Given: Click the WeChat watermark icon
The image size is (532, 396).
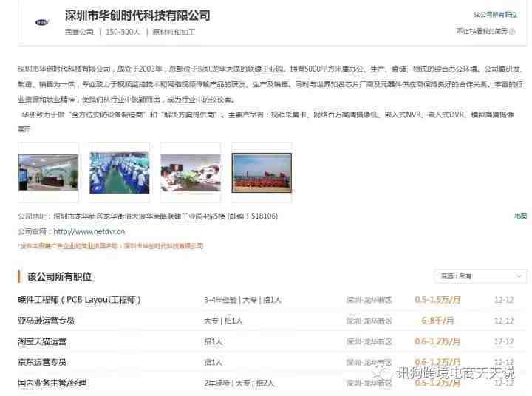Looking at the screenshot, I should 382,372.
